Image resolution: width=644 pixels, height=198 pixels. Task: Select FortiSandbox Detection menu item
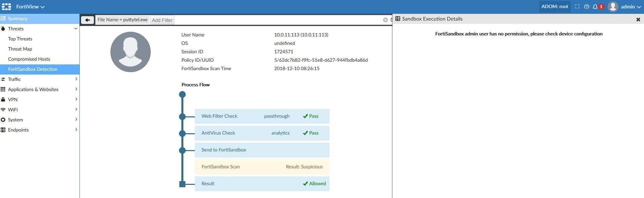click(40, 69)
